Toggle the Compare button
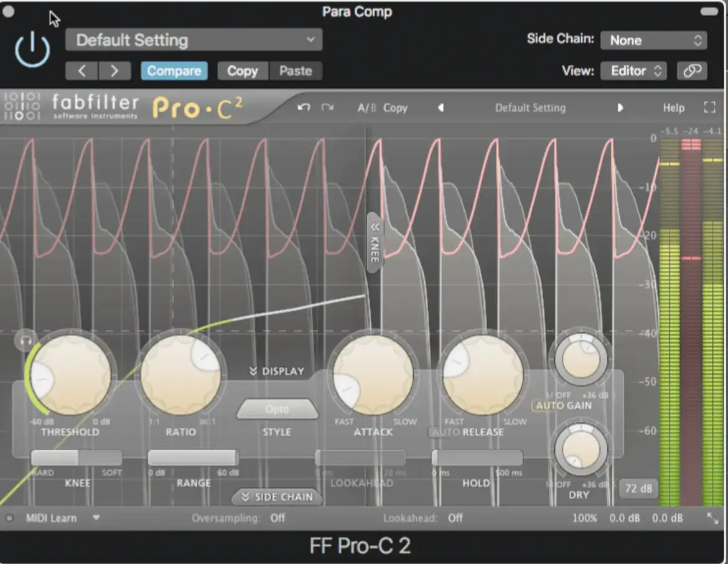 [174, 71]
